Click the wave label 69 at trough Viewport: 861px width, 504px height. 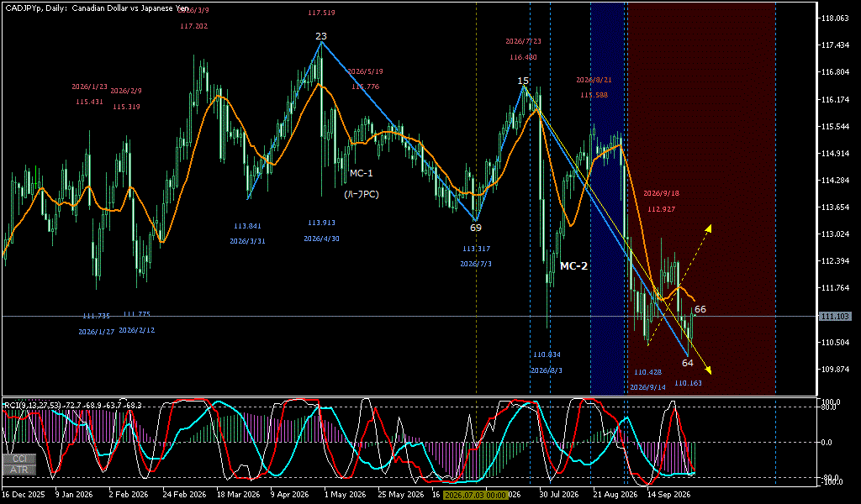pos(476,228)
